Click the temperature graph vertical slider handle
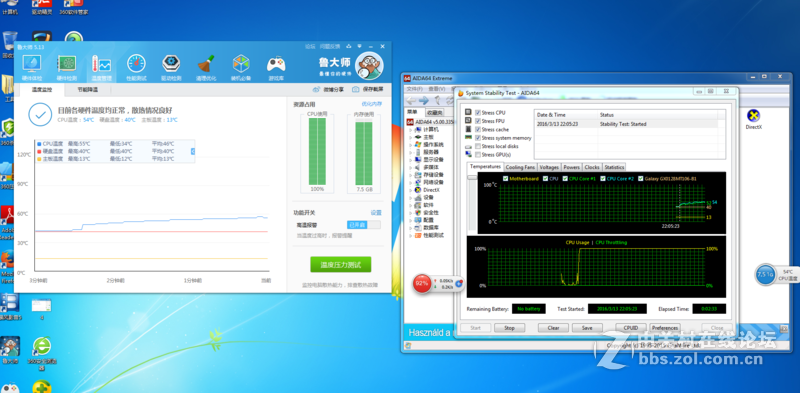Screen dimensions: 800x393 pos(472,178)
